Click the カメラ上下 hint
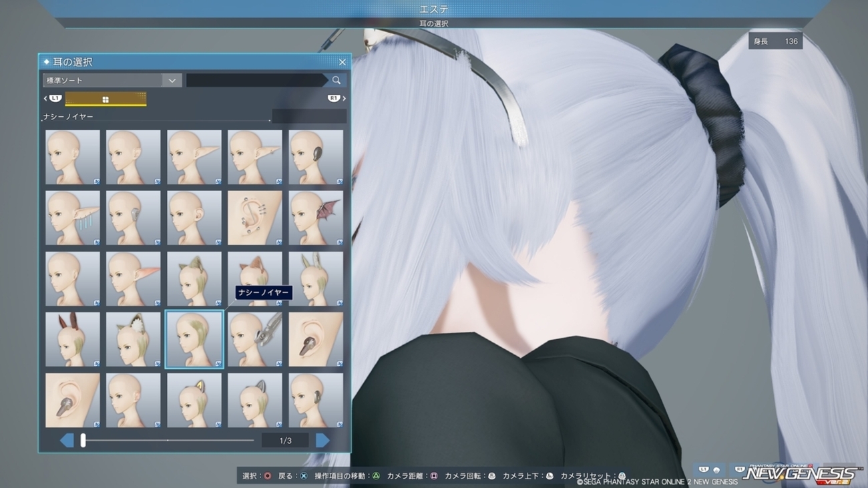 coord(528,476)
